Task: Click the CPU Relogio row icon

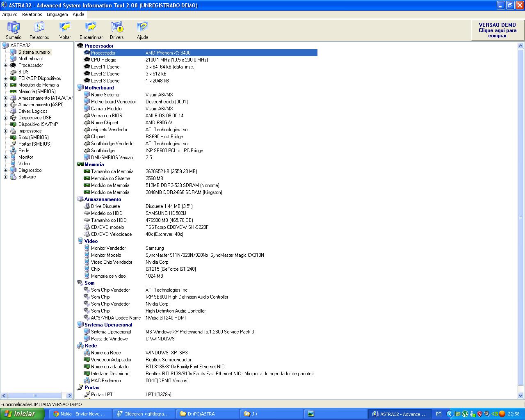Action: (87, 60)
